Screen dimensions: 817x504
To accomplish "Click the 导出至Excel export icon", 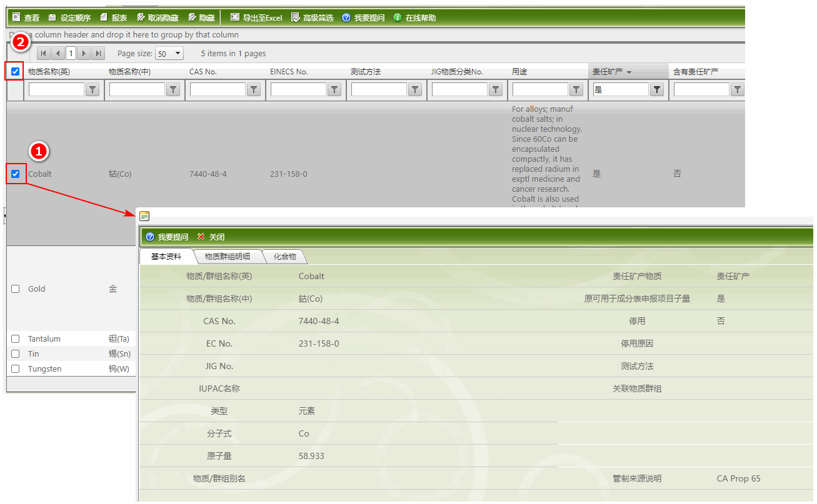I will (235, 17).
